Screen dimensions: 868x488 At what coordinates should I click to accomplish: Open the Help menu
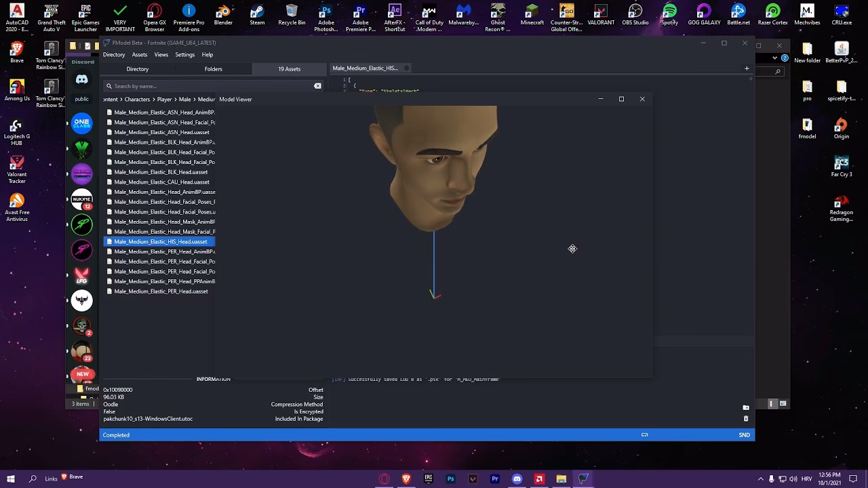208,55
